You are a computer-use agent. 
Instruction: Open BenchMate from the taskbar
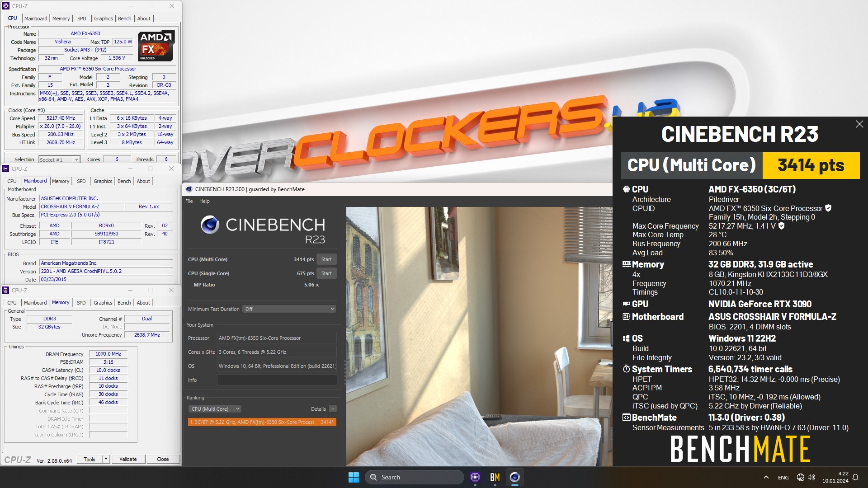[x=495, y=477]
